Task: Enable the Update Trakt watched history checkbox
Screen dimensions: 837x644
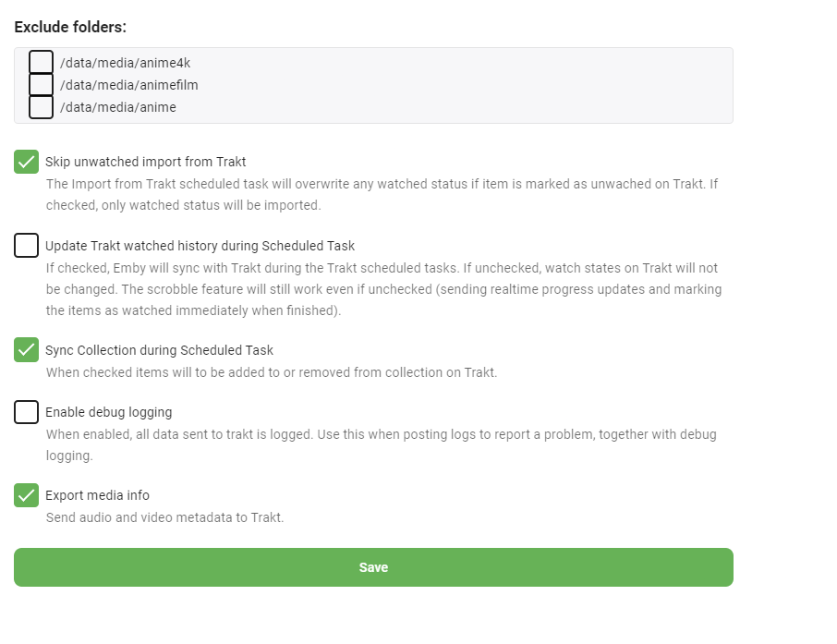Action: [x=26, y=246]
